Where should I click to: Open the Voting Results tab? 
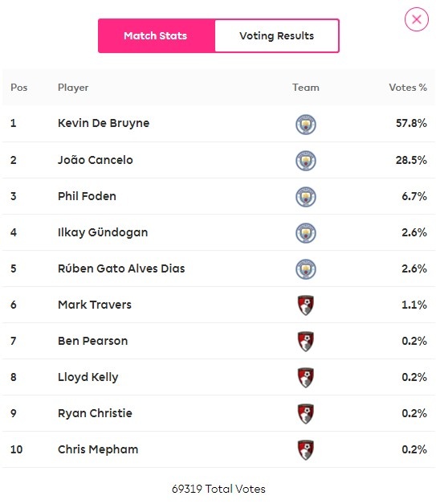click(x=276, y=35)
